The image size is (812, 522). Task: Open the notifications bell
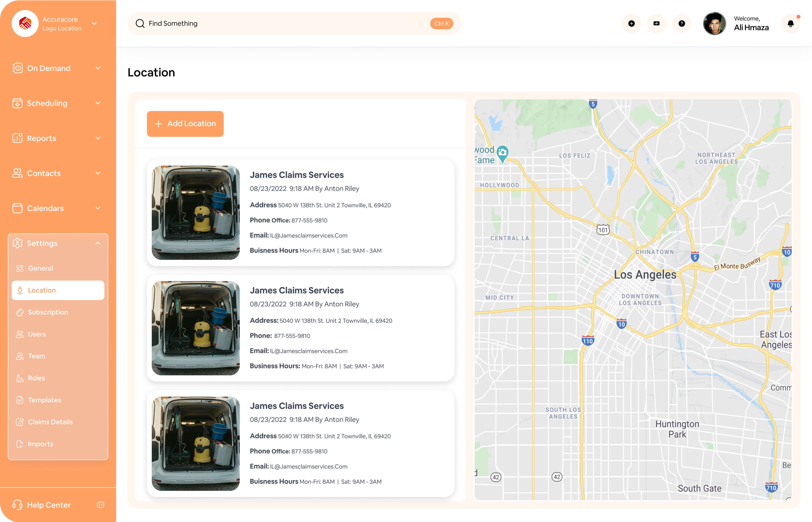[x=790, y=23]
